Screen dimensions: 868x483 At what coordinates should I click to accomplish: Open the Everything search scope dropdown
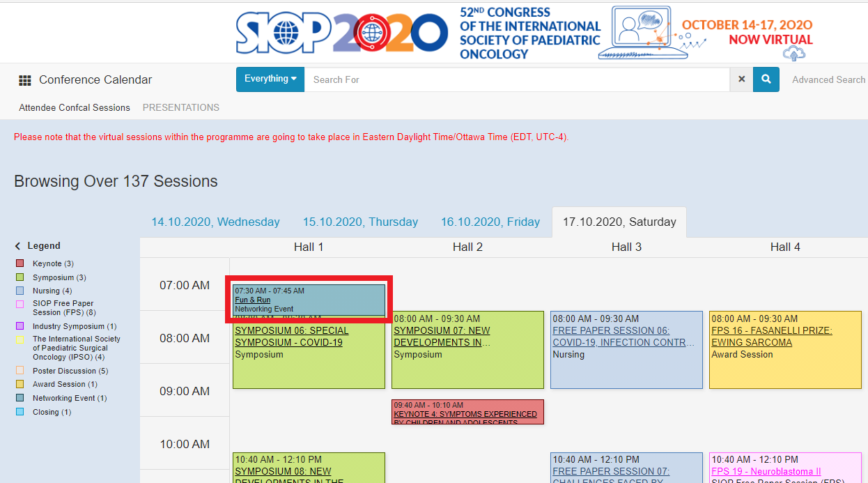click(270, 79)
